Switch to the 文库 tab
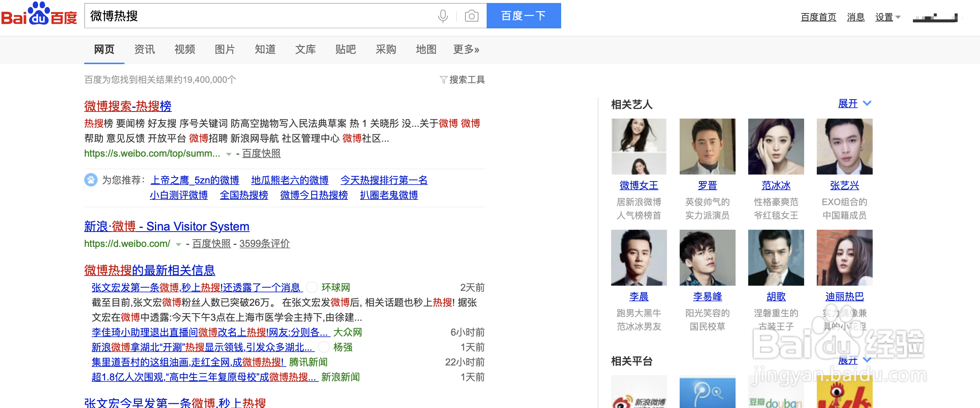Image resolution: width=980 pixels, height=408 pixels. [306, 49]
